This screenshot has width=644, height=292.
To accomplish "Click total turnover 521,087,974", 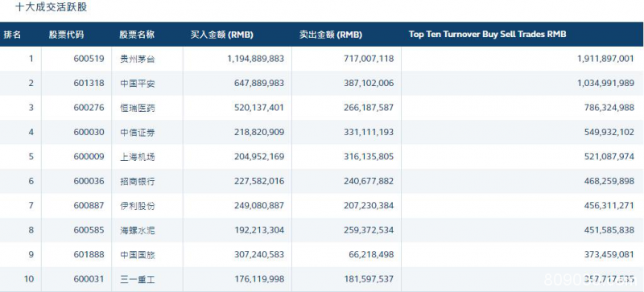I will pos(610,157).
